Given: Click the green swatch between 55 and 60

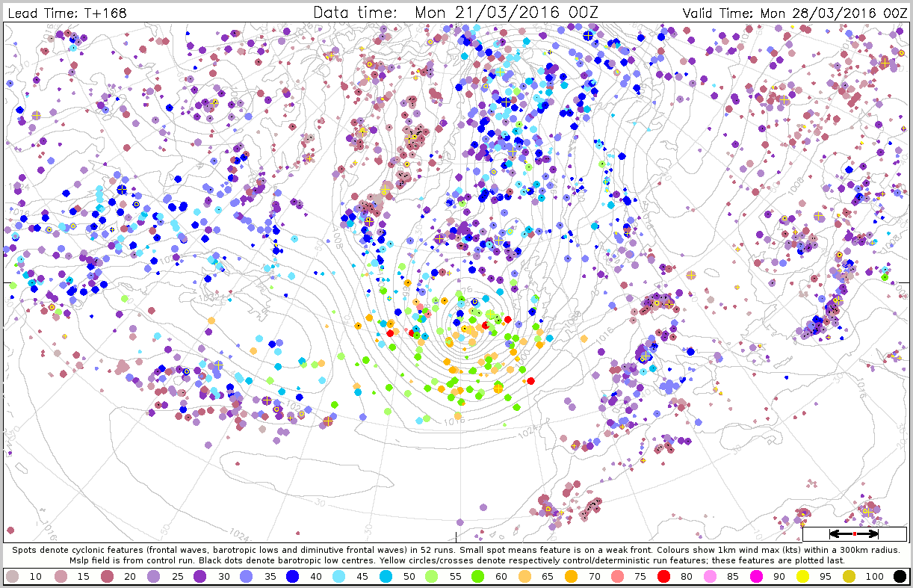Looking at the screenshot, I should pos(479,577).
